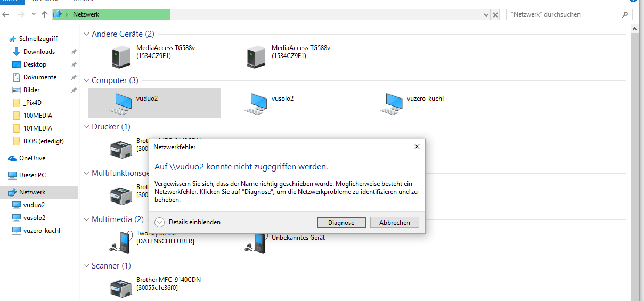The width and height of the screenshot is (644, 301).
Task: Open the recent locations dropdown arrow
Action: point(32,15)
